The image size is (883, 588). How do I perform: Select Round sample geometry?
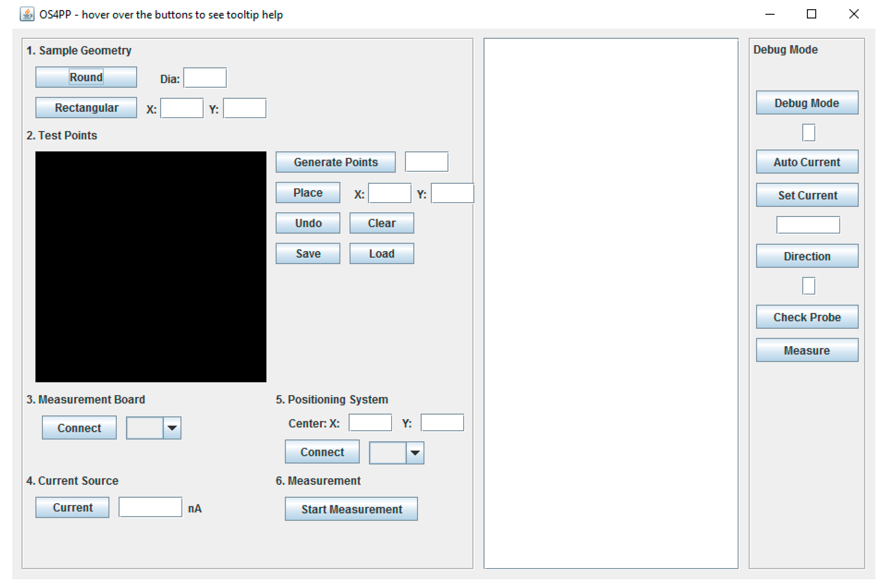86,77
